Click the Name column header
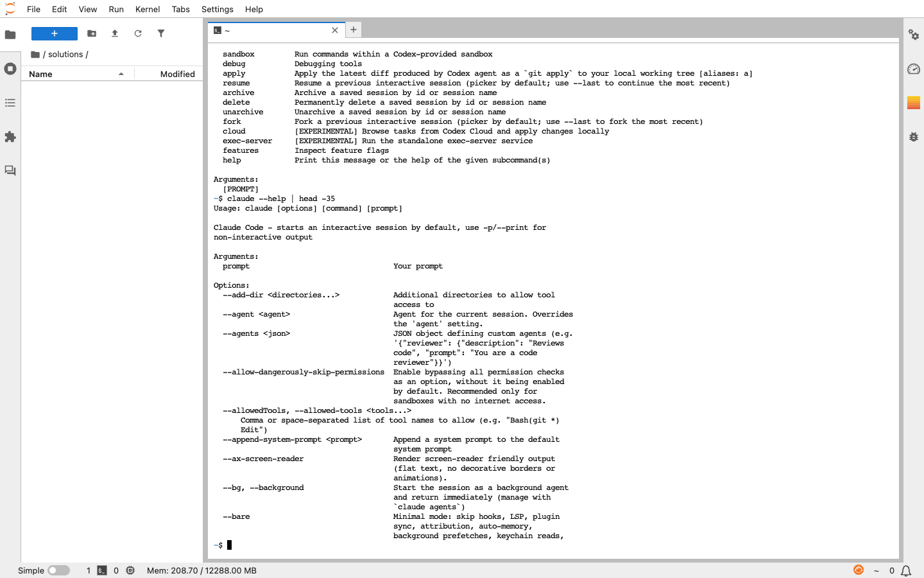This screenshot has height=578, width=924. coord(77,74)
